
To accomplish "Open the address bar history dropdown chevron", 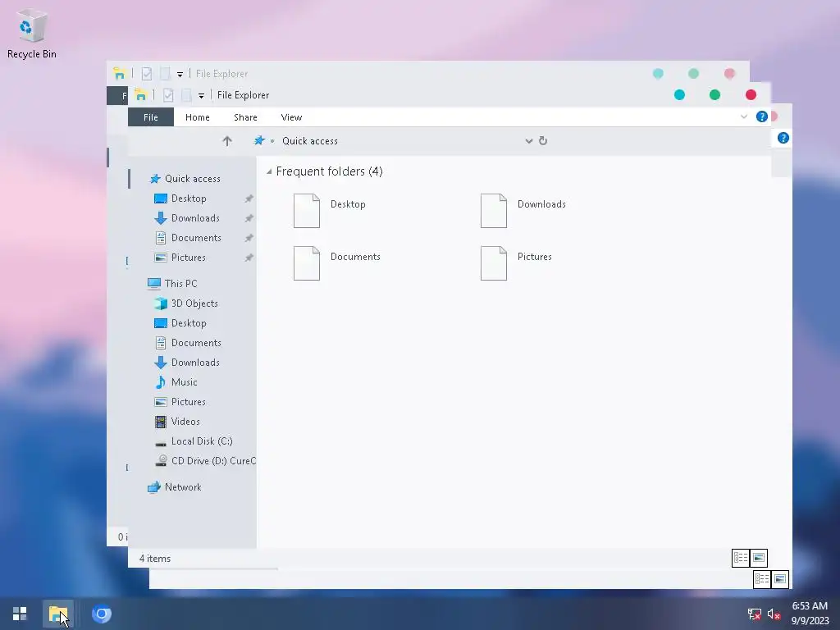I will (x=529, y=141).
